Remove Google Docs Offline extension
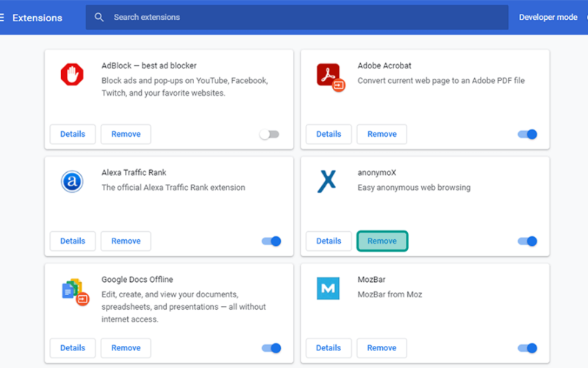 [x=126, y=348]
